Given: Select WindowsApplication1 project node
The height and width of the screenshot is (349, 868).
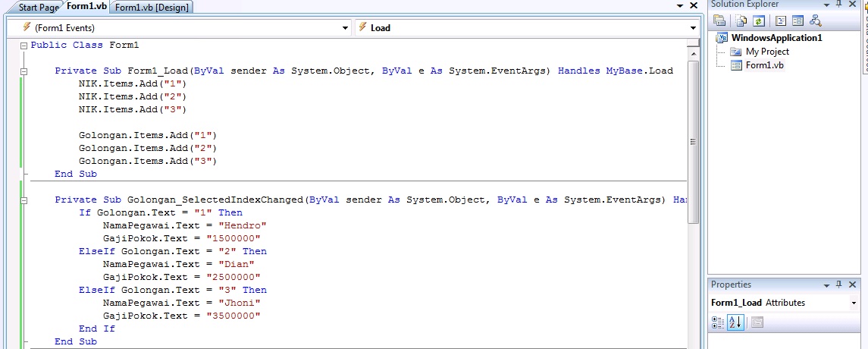Looking at the screenshot, I should pos(777,38).
